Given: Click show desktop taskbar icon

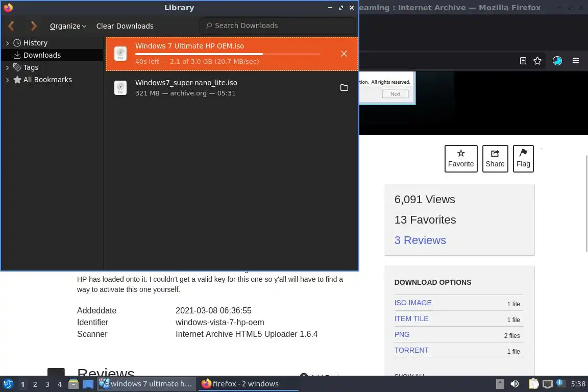Looking at the screenshot, I should [88, 384].
